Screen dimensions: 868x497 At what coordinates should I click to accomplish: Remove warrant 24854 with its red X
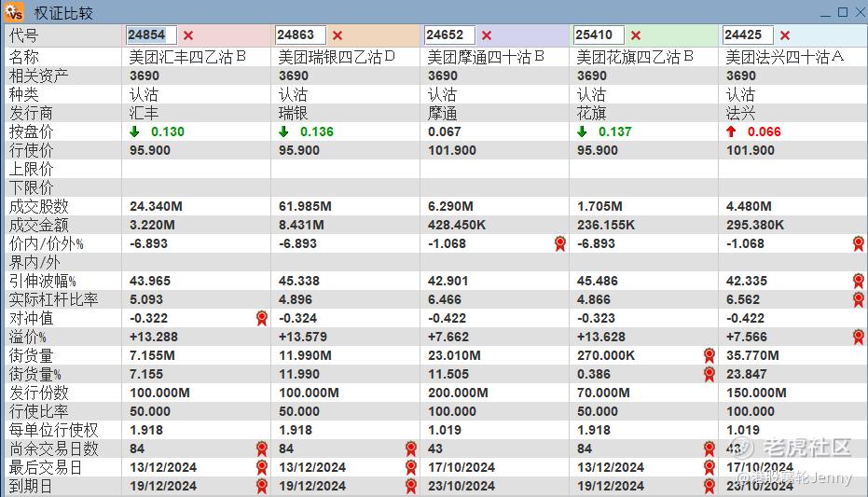188,35
